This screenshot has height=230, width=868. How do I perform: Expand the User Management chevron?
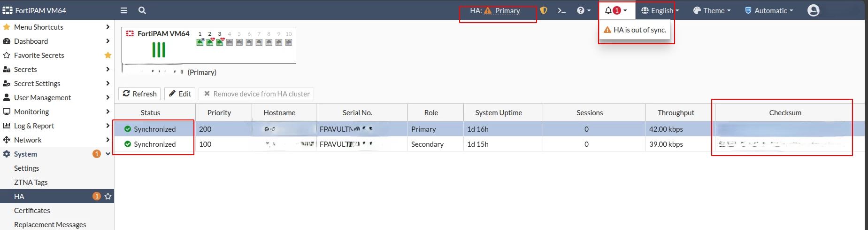tap(108, 97)
